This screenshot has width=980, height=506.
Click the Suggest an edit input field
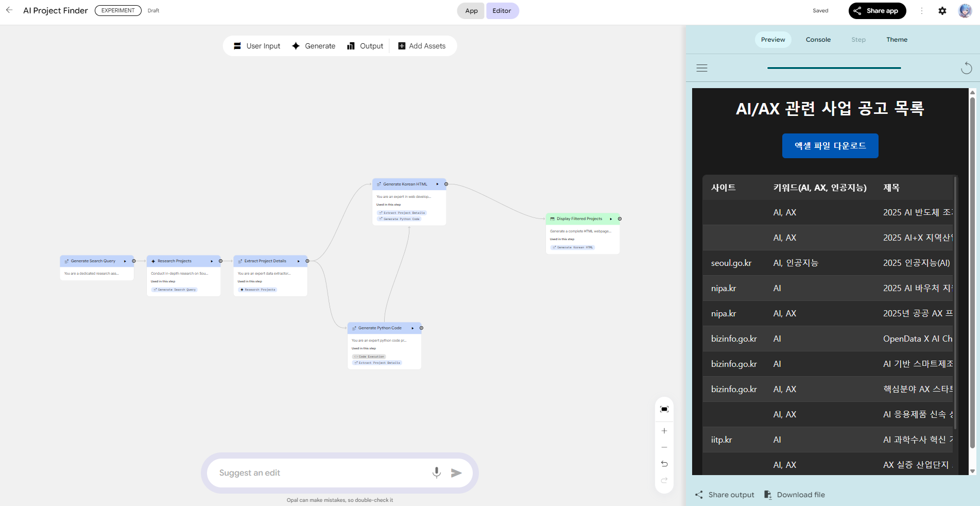(x=319, y=473)
